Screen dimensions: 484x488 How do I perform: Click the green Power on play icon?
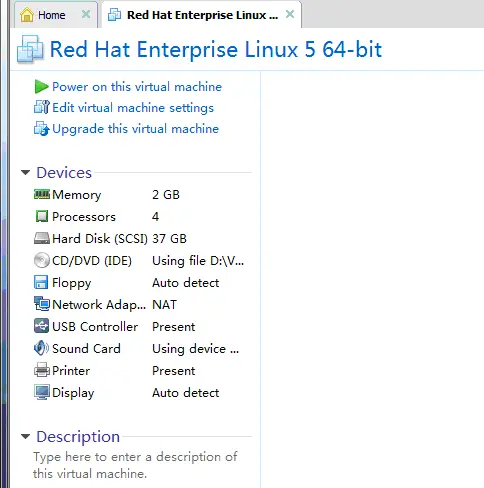click(x=41, y=87)
